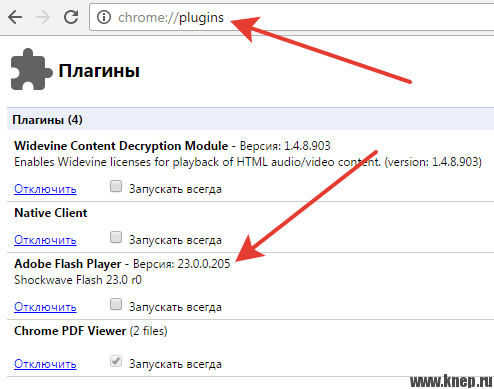Toggle always run for Chrome PDF Viewer
Viewport: 494px width, 389px height.
click(x=116, y=361)
